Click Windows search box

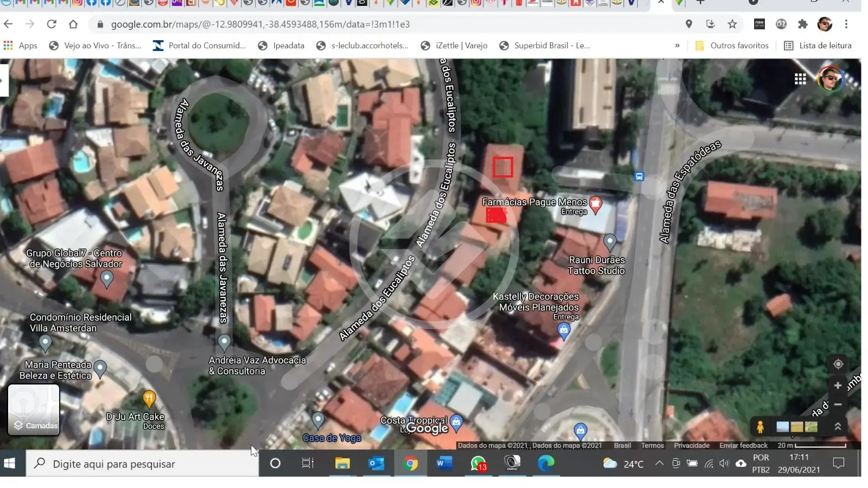tap(143, 464)
